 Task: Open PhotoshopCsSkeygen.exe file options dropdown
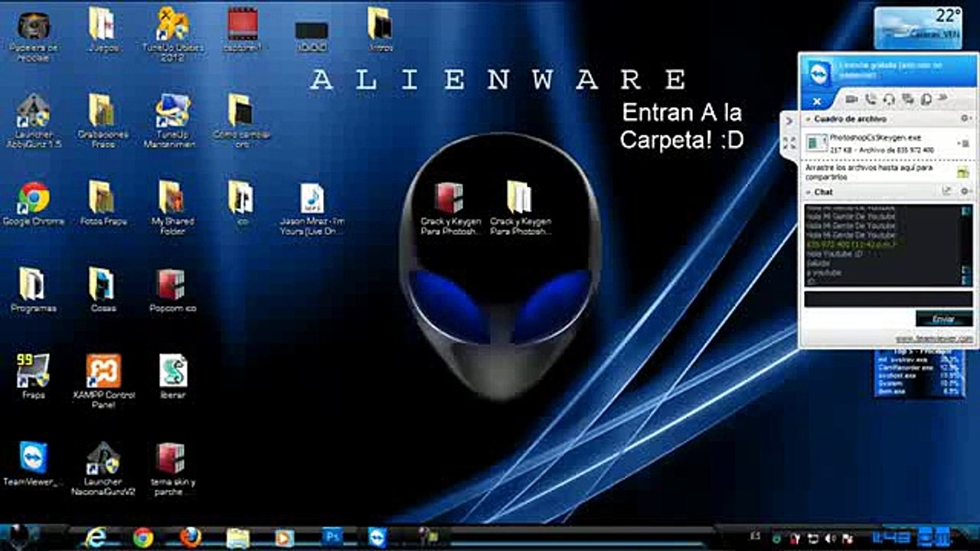(965, 143)
